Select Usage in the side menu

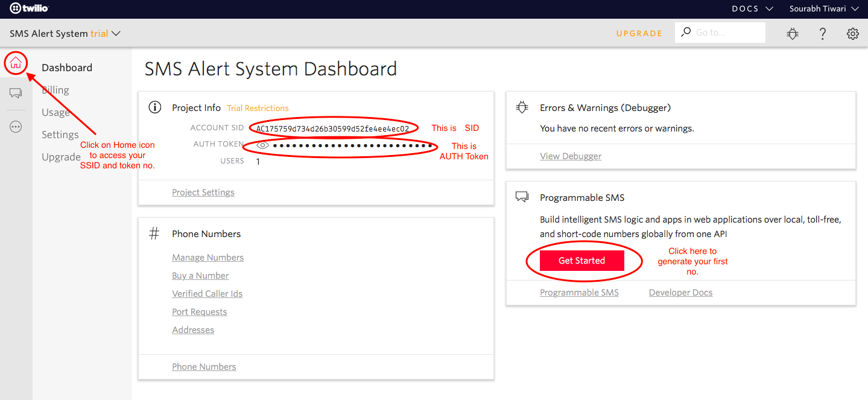click(x=55, y=112)
